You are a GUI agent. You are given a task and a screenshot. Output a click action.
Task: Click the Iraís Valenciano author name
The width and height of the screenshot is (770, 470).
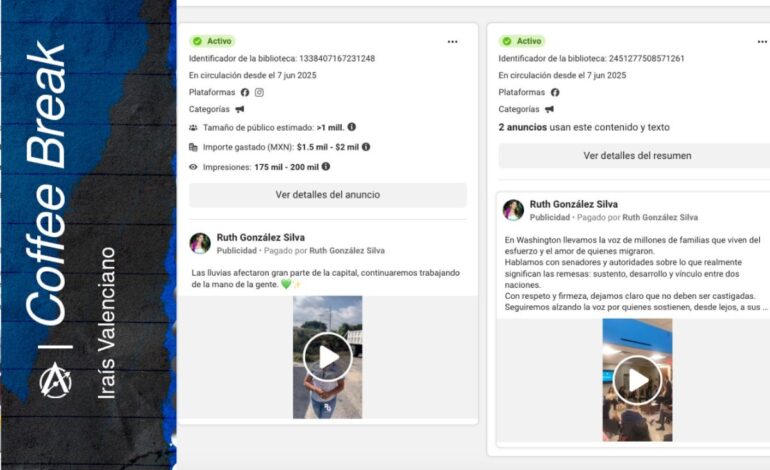click(x=106, y=323)
